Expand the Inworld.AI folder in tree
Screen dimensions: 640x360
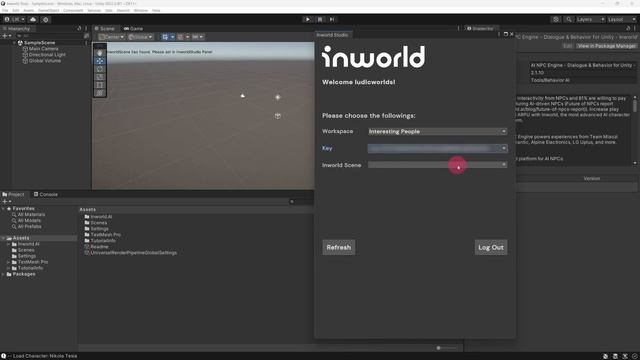point(8,244)
